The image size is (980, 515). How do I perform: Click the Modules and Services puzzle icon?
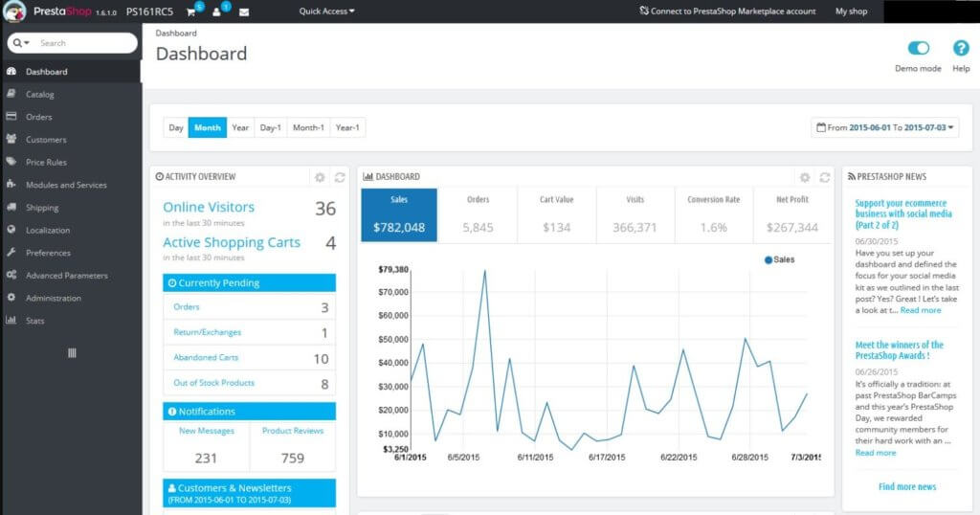click(x=11, y=185)
